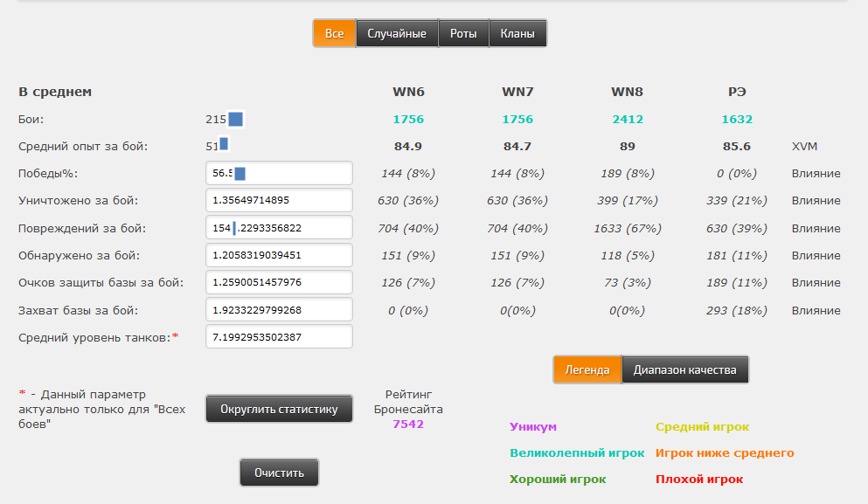Focus the Победы% input field

coord(279,173)
